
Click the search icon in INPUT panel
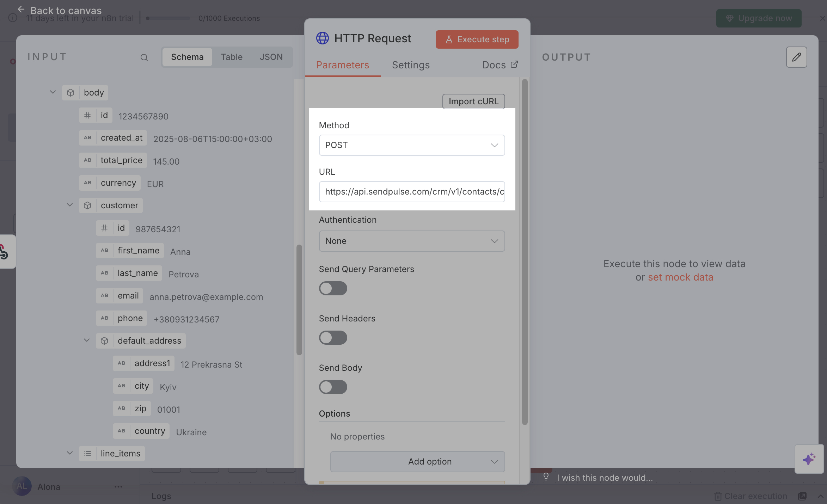point(144,57)
